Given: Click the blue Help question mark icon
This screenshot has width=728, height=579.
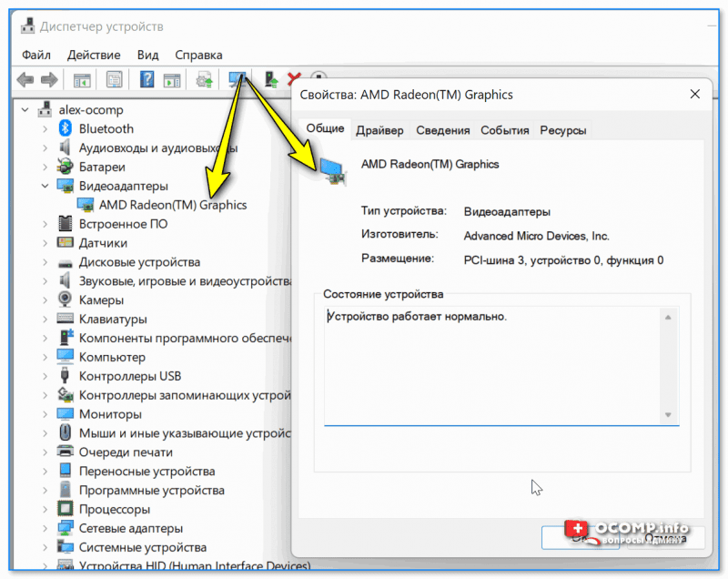Looking at the screenshot, I should coord(147,79).
